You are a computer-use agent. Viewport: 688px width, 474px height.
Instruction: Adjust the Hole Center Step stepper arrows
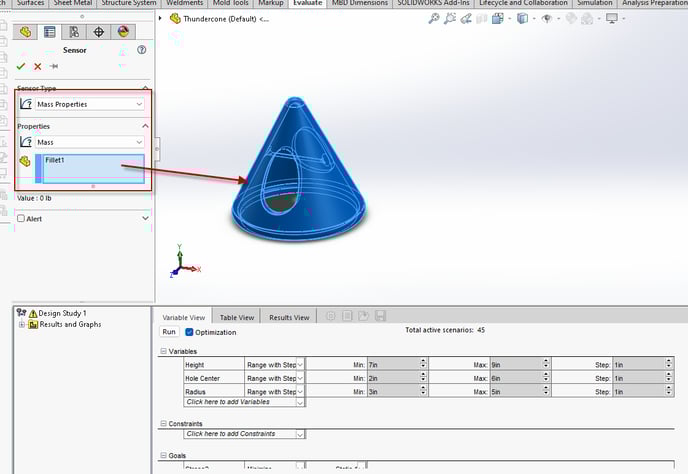(669, 378)
